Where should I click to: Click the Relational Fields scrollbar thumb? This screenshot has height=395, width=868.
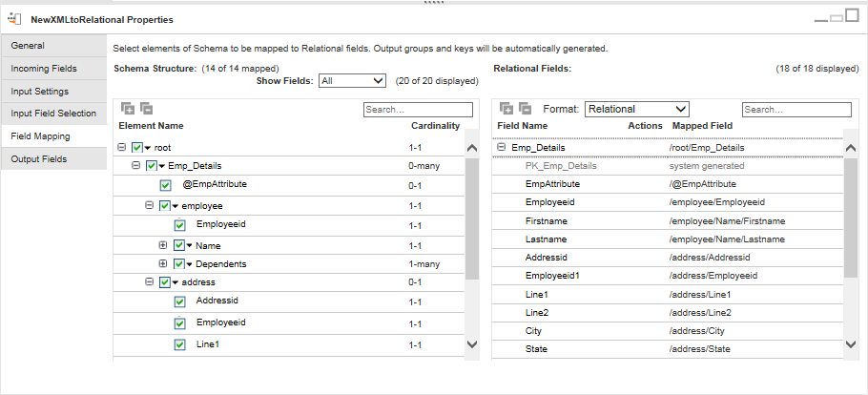[x=851, y=218]
